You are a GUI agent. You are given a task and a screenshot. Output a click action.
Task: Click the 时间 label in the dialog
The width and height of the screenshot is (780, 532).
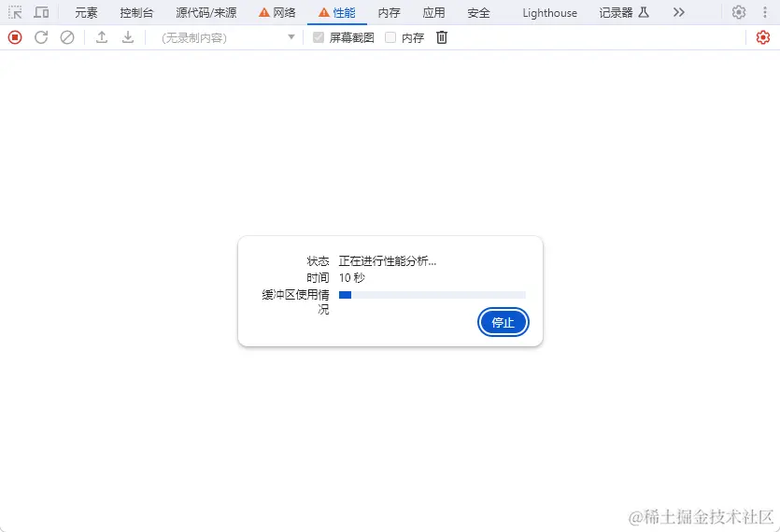[318, 277]
